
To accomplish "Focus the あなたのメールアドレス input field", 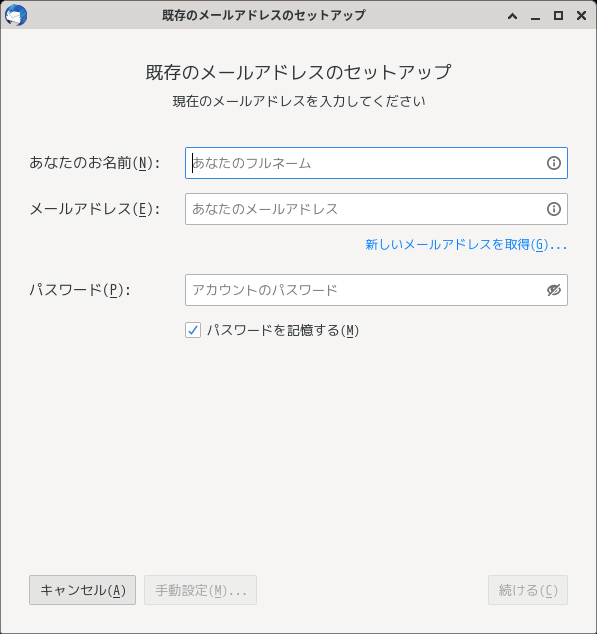I will point(376,209).
